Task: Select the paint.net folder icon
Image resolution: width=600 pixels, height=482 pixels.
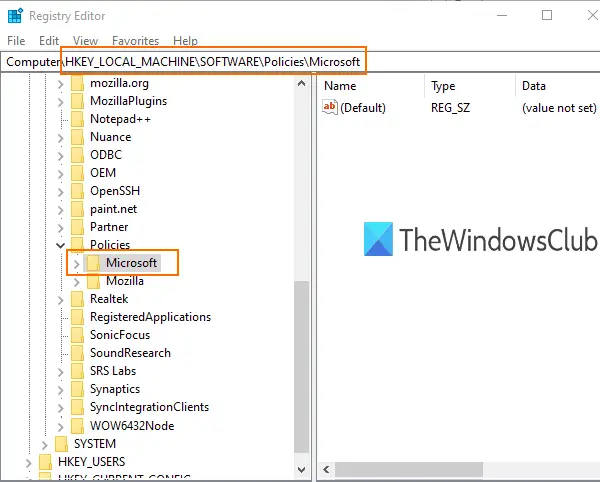Action: [77, 209]
